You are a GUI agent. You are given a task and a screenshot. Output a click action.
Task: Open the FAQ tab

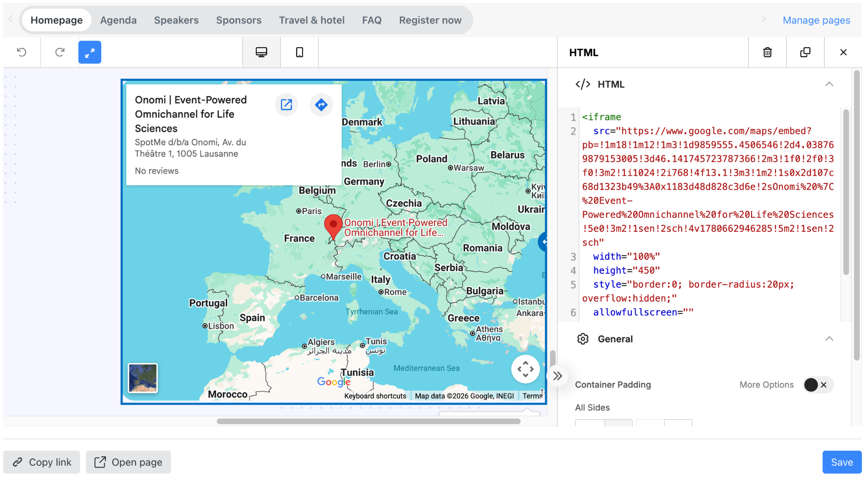pos(372,20)
